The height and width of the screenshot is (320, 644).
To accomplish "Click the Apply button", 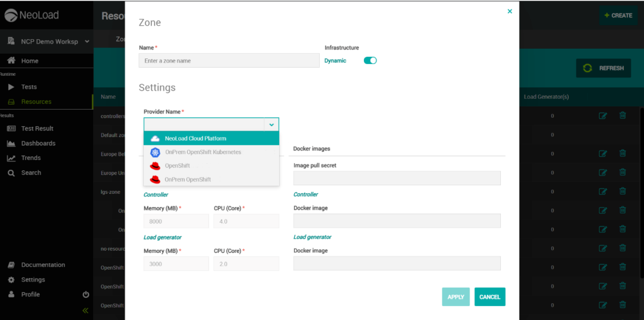I will [x=456, y=297].
